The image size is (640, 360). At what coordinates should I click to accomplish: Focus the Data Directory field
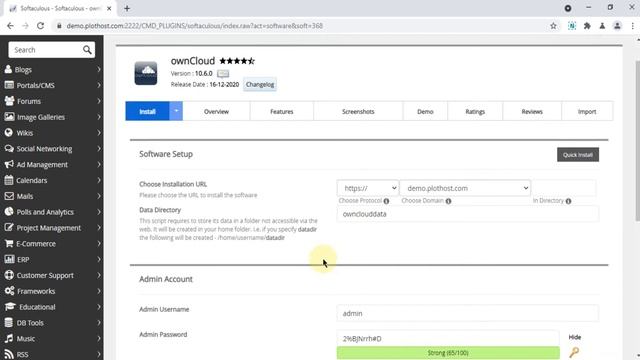coord(468,214)
